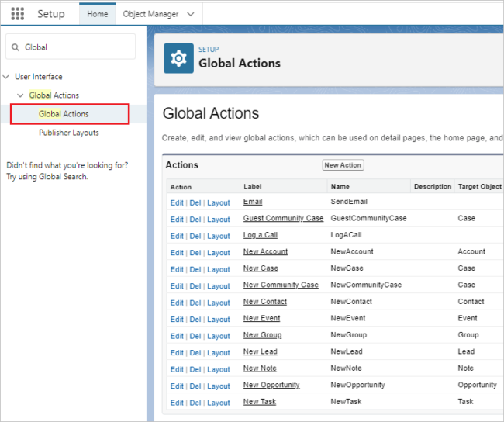Open the New Opportunity label link
Image resolution: width=504 pixels, height=422 pixels.
point(271,385)
